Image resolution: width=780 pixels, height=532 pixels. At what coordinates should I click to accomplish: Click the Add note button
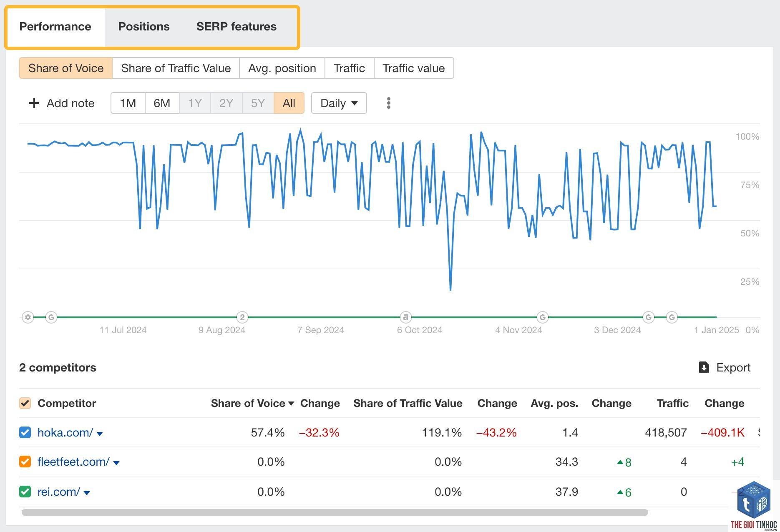pyautogui.click(x=61, y=103)
